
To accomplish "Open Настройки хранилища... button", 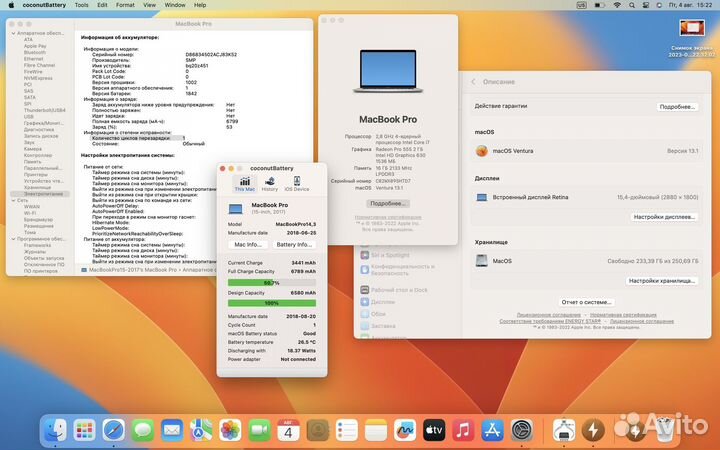I will (662, 281).
